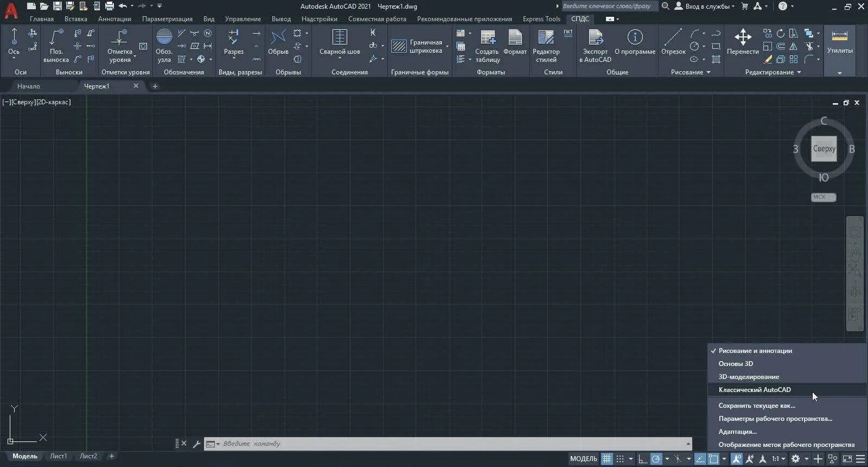Open the Главная ribbon tab

coord(41,19)
